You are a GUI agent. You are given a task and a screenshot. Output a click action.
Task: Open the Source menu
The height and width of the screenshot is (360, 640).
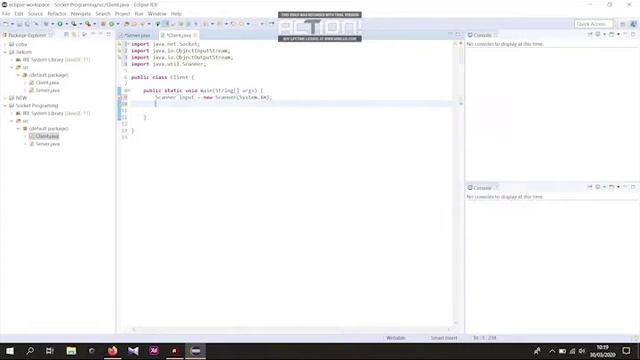click(x=35, y=14)
